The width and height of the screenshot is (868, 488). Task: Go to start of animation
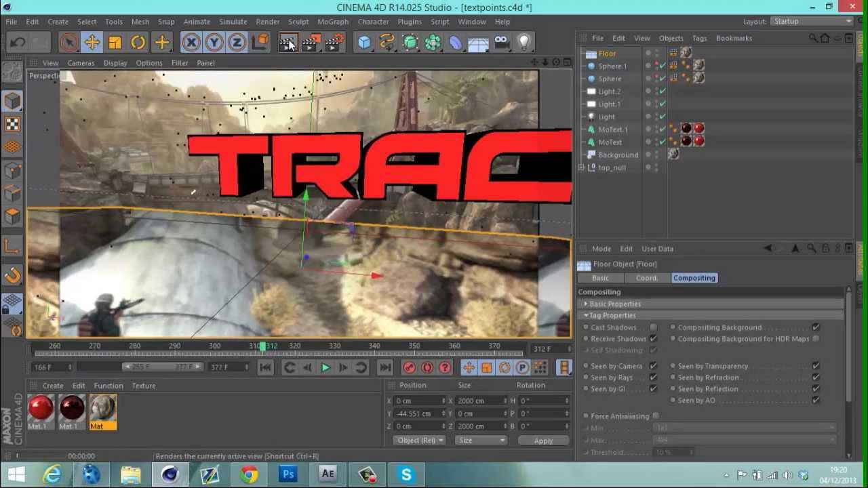265,367
